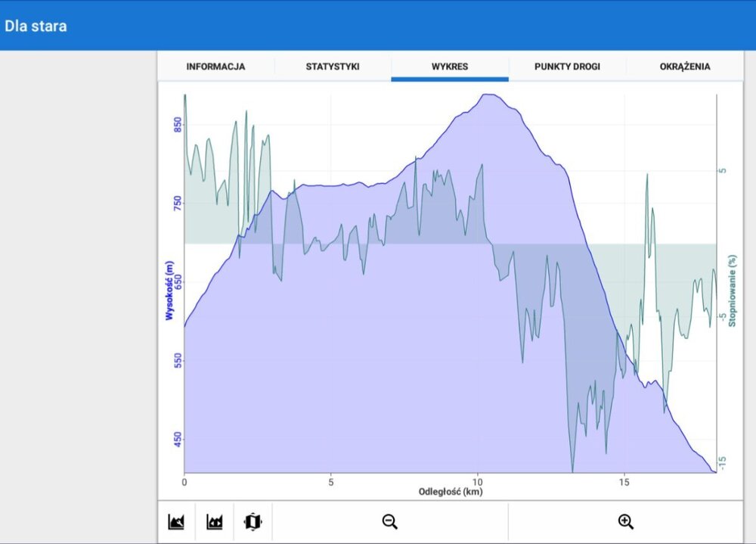The width and height of the screenshot is (756, 544).
Task: Click the 850 tick on the elevation axis
Action: coord(178,125)
